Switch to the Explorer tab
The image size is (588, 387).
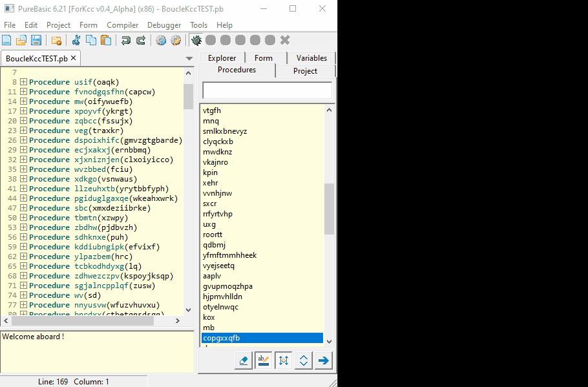(x=222, y=58)
